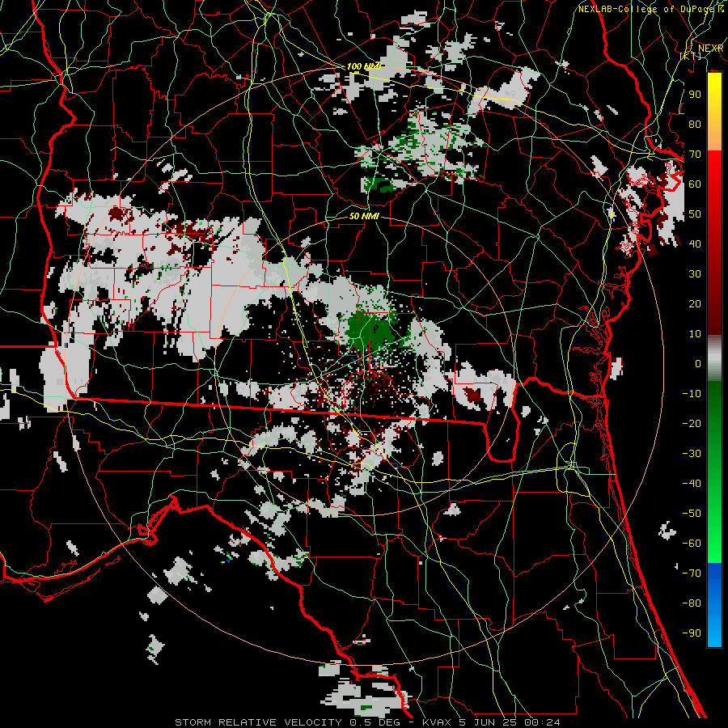Click the -40 value on the velocity scale
The height and width of the screenshot is (728, 728).
click(x=692, y=484)
